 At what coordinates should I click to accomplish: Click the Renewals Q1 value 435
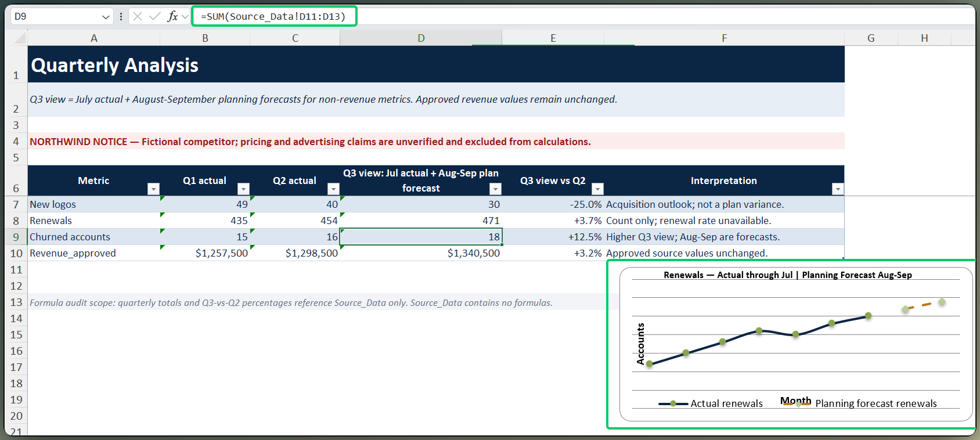pyautogui.click(x=205, y=221)
